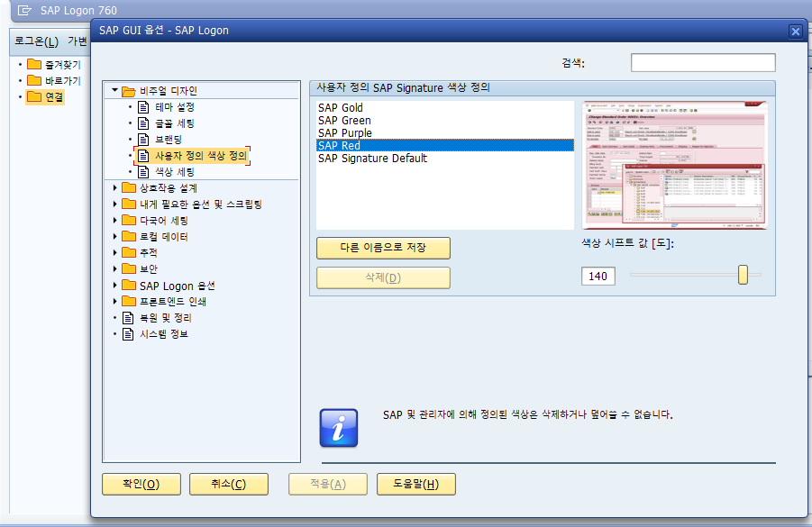Click the folder icon of 추적
The width and height of the screenshot is (812, 527).
coord(129,252)
